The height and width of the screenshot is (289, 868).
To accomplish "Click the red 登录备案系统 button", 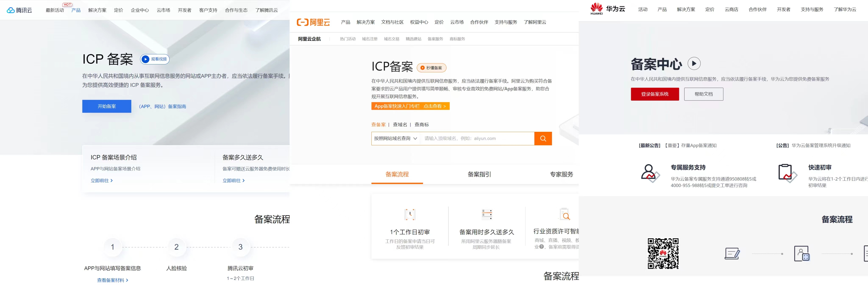I will point(655,94).
